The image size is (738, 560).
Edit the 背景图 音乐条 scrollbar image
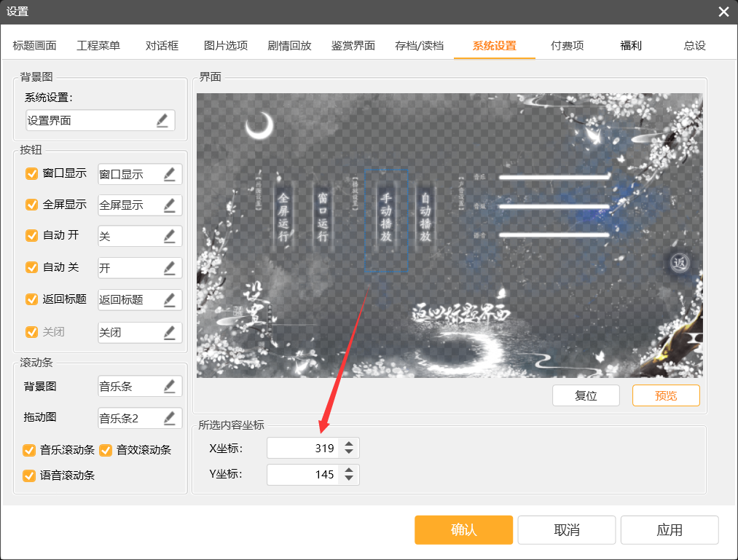[169, 387]
